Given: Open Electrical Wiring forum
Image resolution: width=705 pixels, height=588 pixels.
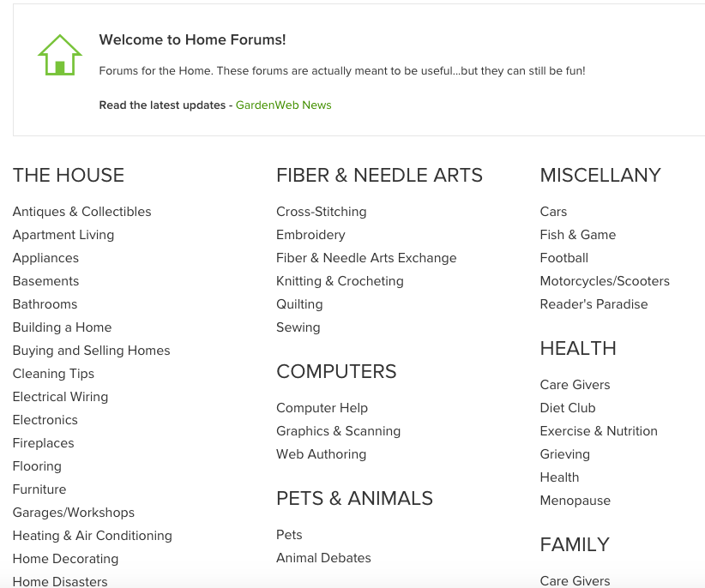Looking at the screenshot, I should pos(60,397).
